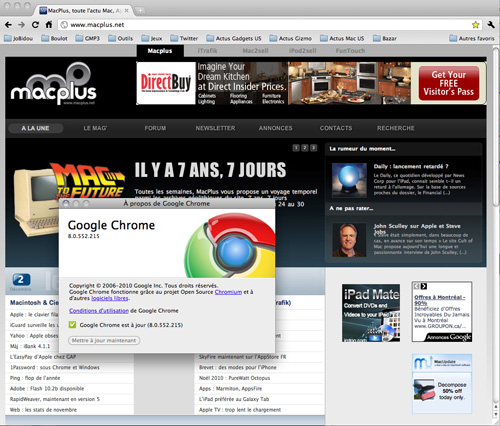Click Get Your FREE Visitor's Pass button
Viewport: 500px width, 426px height.
pyautogui.click(x=449, y=83)
